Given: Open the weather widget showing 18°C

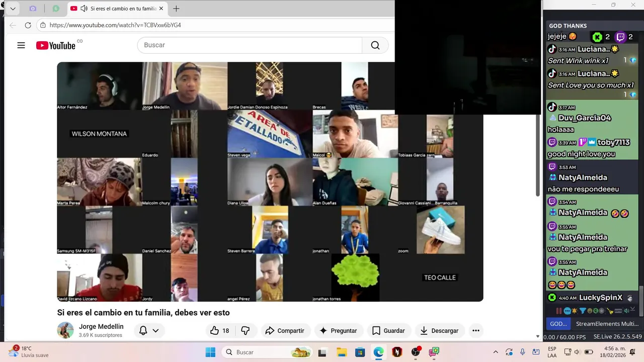Looking at the screenshot, I should point(29,351).
